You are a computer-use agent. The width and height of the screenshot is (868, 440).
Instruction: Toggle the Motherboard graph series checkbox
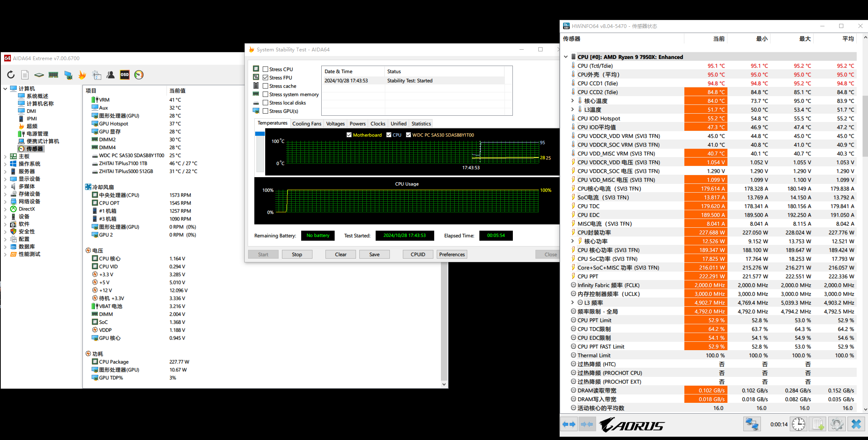point(349,135)
